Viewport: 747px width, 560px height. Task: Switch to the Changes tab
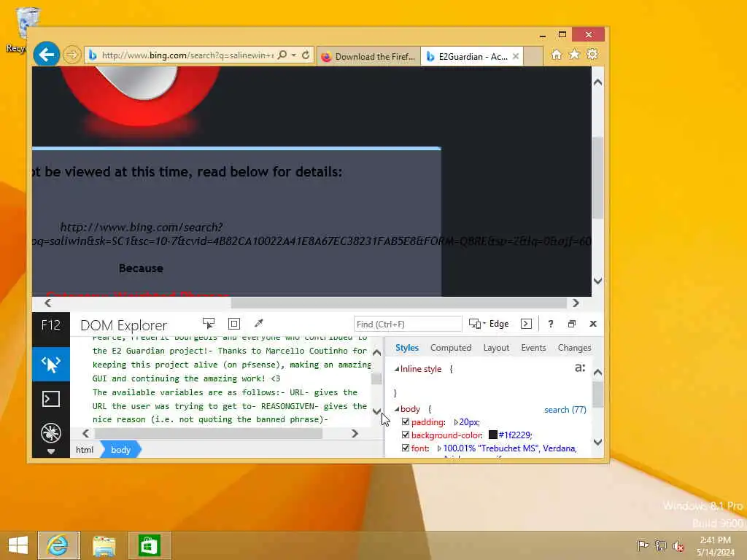(x=574, y=348)
